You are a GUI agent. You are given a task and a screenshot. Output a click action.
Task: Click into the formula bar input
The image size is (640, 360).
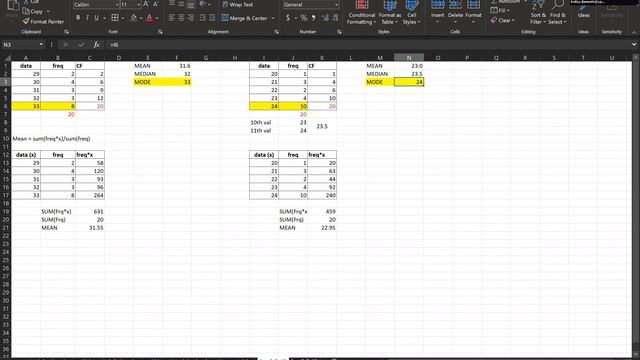pos(367,44)
